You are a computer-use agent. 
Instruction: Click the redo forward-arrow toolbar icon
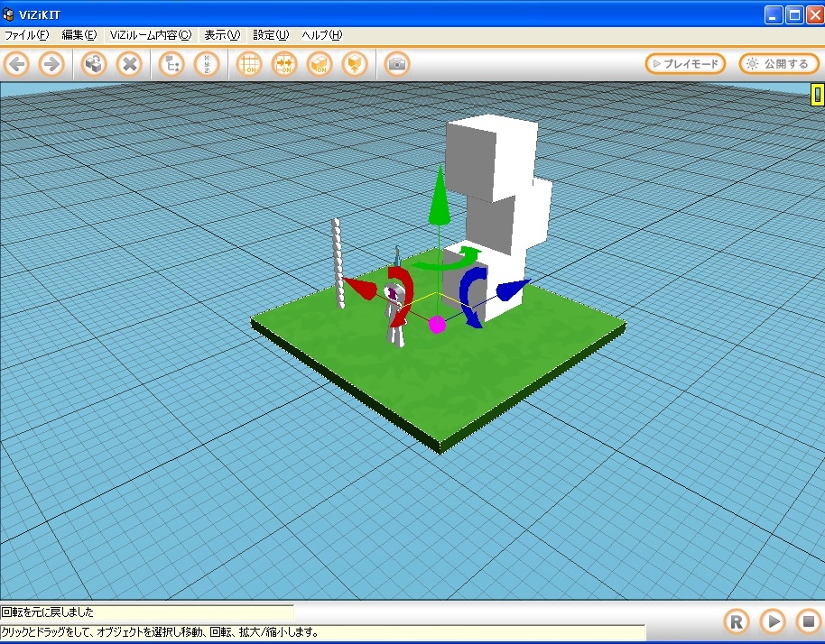tap(51, 64)
